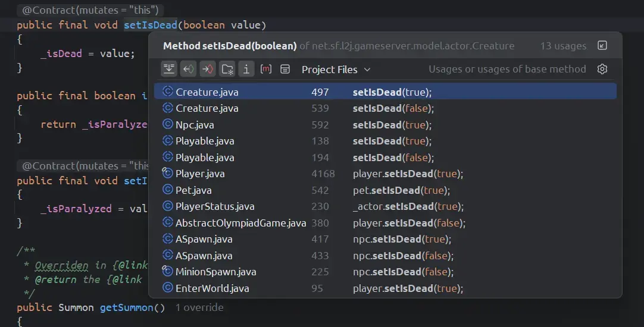Open the Player.java line 4168 usage
Image resolution: width=644 pixels, height=327 pixels.
click(x=385, y=174)
